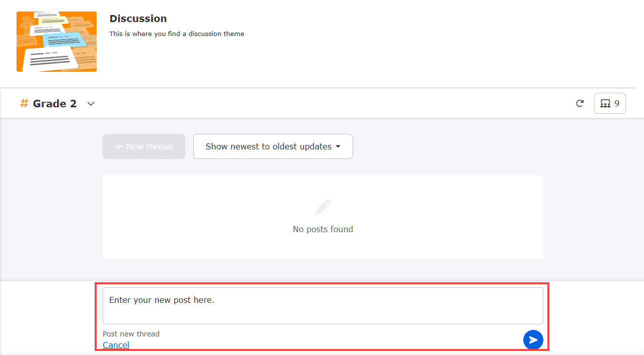Click the Discussion cover thumbnail image
Screen dimensions: 644x355
pos(57,42)
